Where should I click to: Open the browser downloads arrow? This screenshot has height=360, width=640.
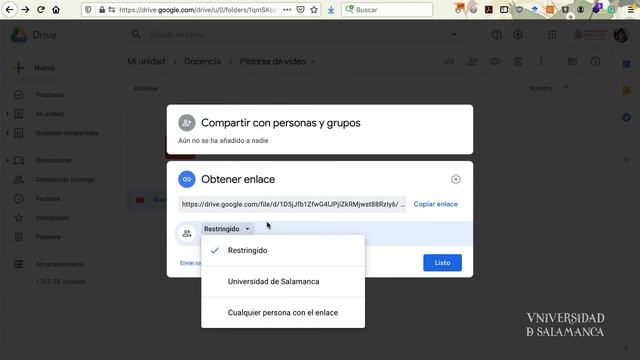coord(331,9)
